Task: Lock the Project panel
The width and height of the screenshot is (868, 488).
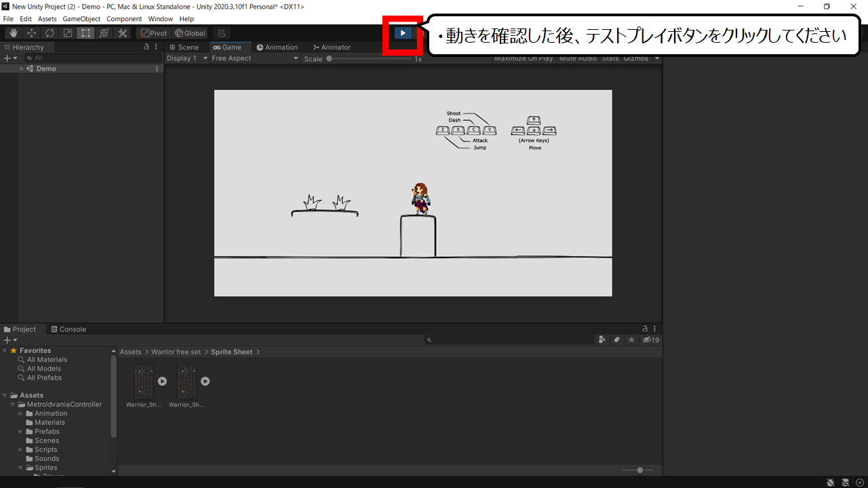Action: [645, 329]
